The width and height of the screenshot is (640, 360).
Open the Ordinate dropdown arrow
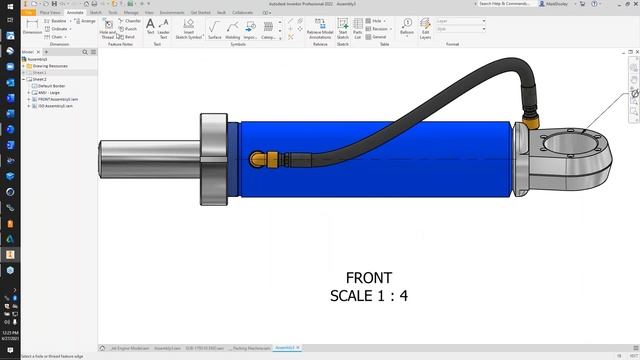(x=70, y=29)
